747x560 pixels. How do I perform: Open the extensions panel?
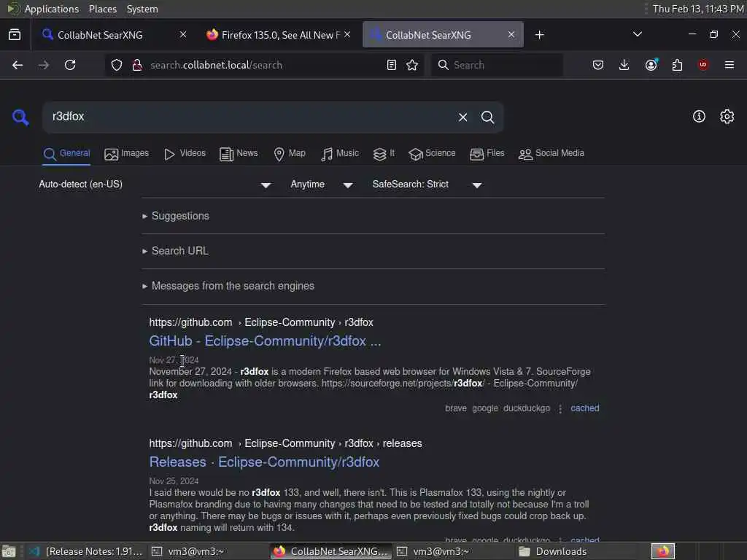(677, 65)
